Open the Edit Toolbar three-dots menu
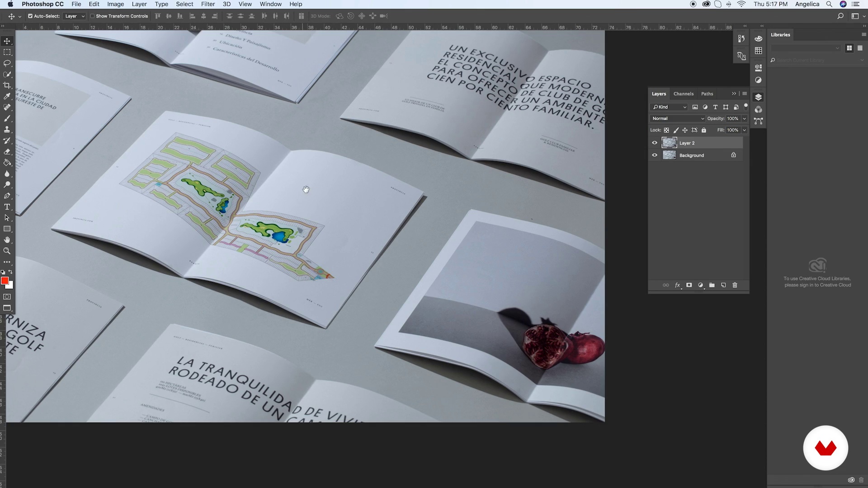 tap(7, 262)
